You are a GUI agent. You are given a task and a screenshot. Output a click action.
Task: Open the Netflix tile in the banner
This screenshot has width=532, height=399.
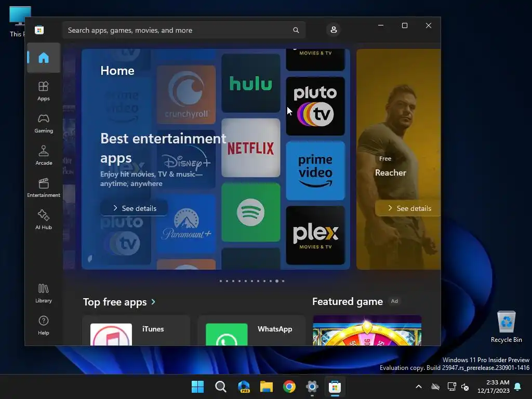[251, 148]
